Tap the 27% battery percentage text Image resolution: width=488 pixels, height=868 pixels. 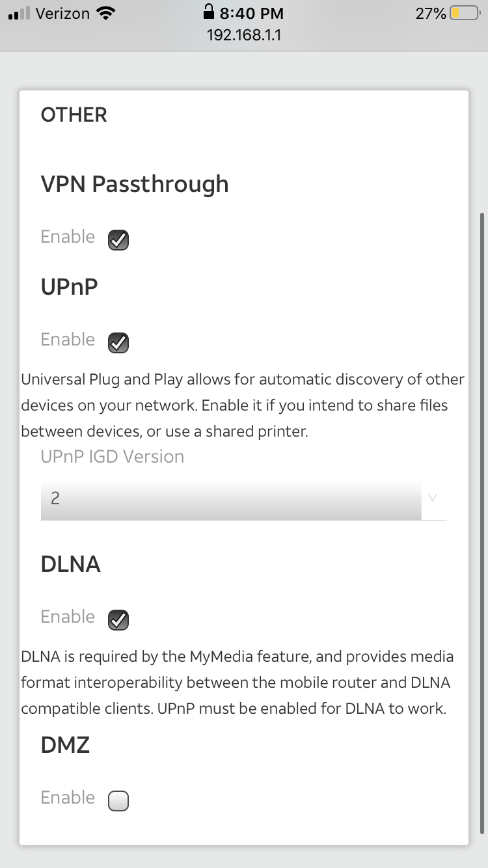(430, 13)
